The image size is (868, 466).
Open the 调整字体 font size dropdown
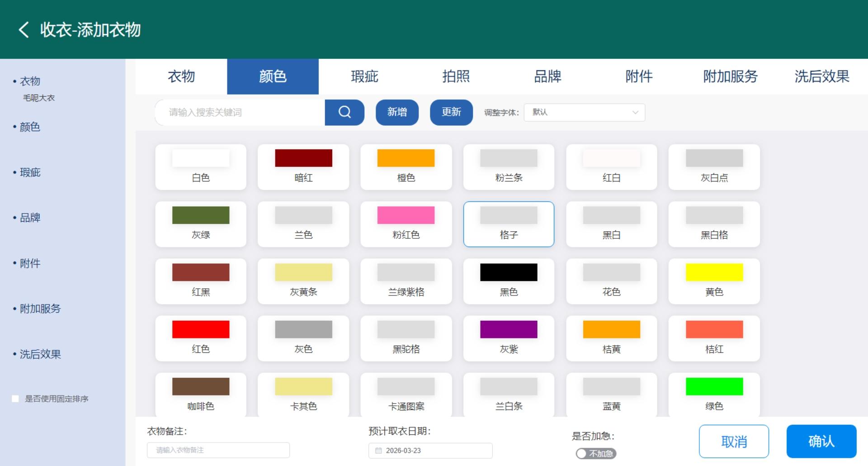pyautogui.click(x=584, y=112)
